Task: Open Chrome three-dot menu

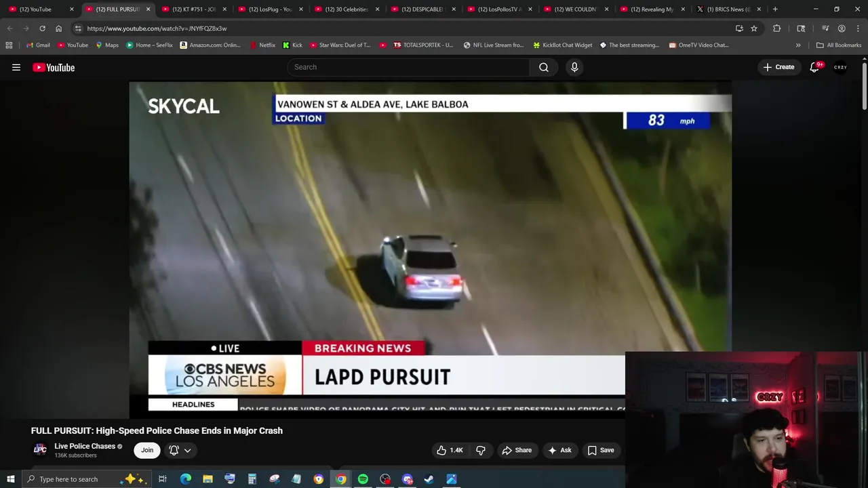Action: coord(858,28)
